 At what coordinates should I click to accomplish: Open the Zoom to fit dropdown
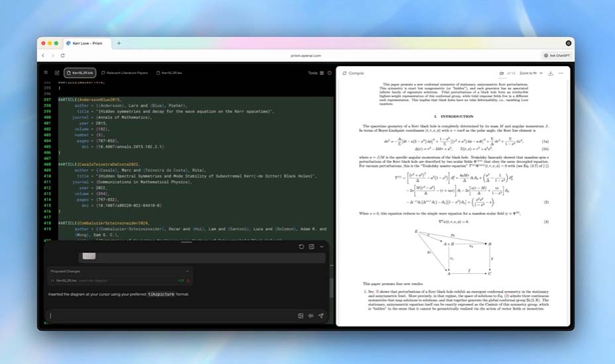pos(531,73)
